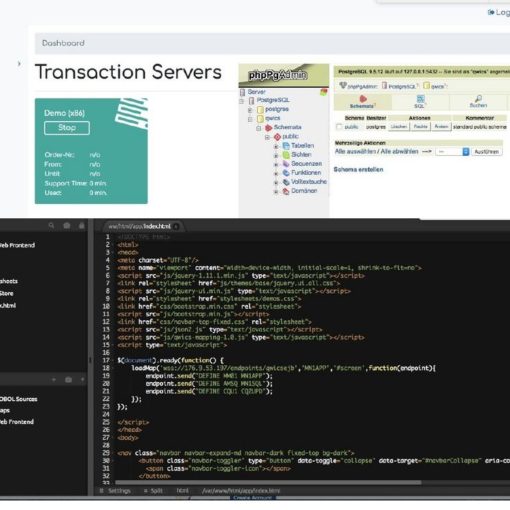Expand the Tabellen tree node
Viewport: 510px width, 510px height.
tap(276, 146)
